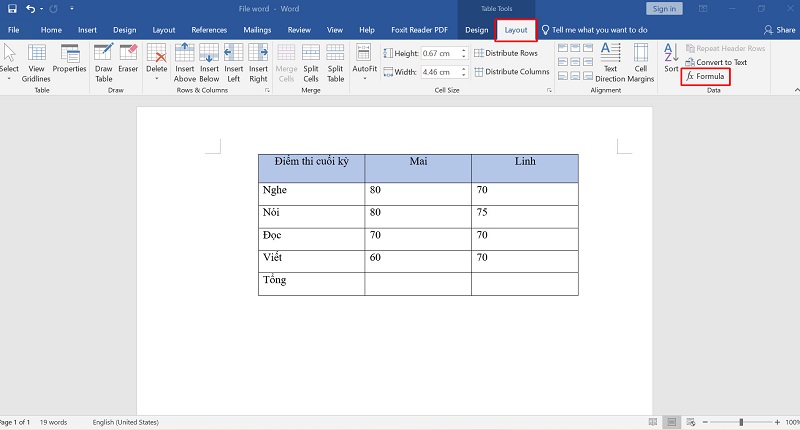Click the Share button
Image resolution: width=800 pixels, height=430 pixels.
[780, 30]
